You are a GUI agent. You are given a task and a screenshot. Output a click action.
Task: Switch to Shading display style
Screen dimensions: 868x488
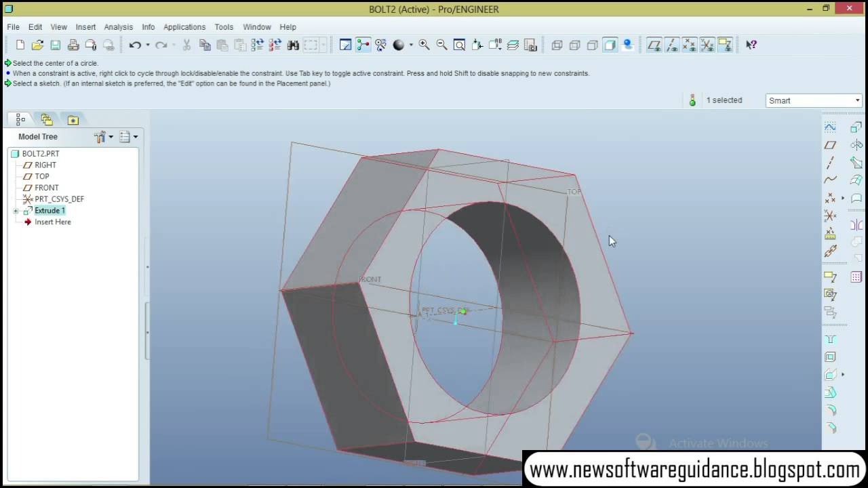(x=610, y=45)
